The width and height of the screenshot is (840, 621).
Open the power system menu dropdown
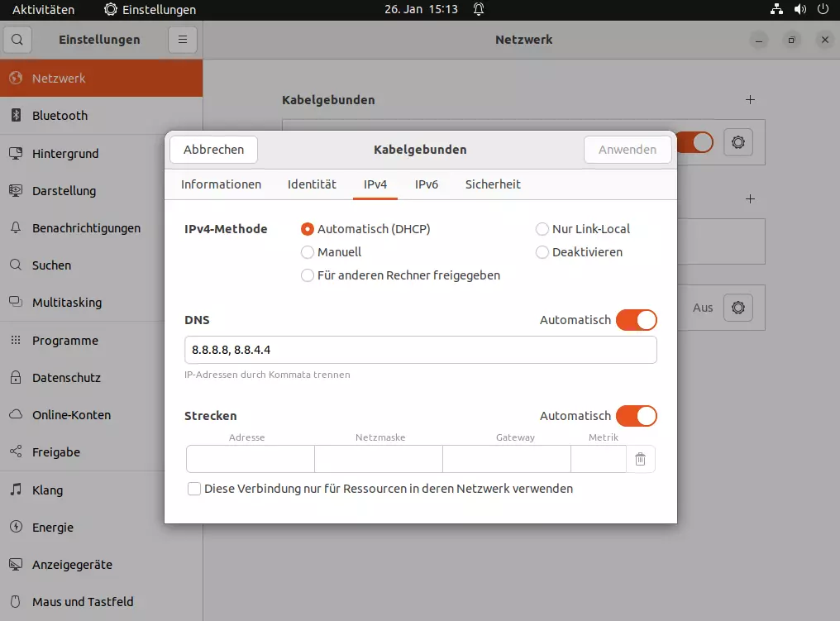coord(823,10)
